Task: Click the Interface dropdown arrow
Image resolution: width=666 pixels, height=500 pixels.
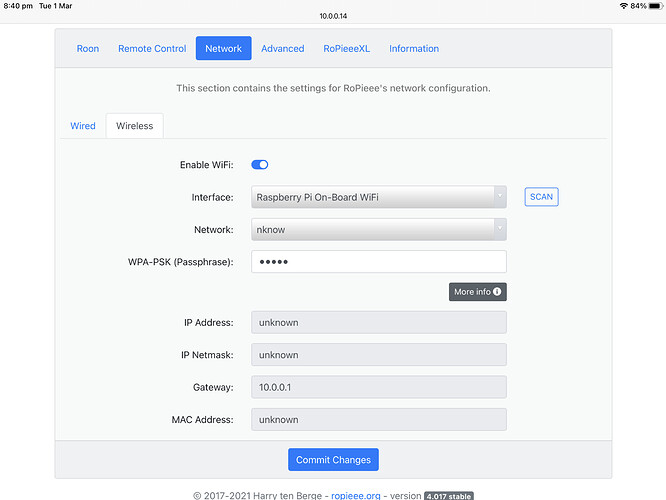Action: [x=500, y=197]
